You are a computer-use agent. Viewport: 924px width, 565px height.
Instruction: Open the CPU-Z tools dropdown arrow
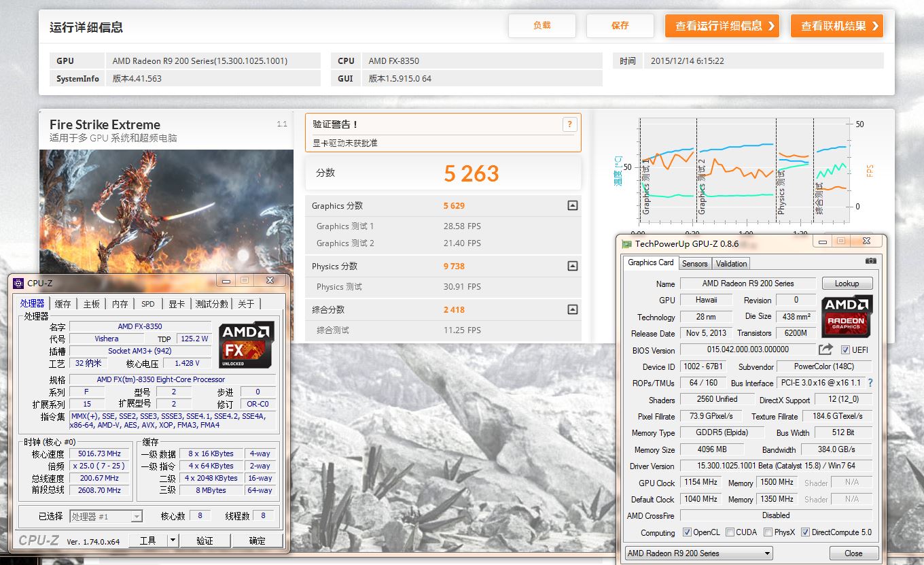173,541
